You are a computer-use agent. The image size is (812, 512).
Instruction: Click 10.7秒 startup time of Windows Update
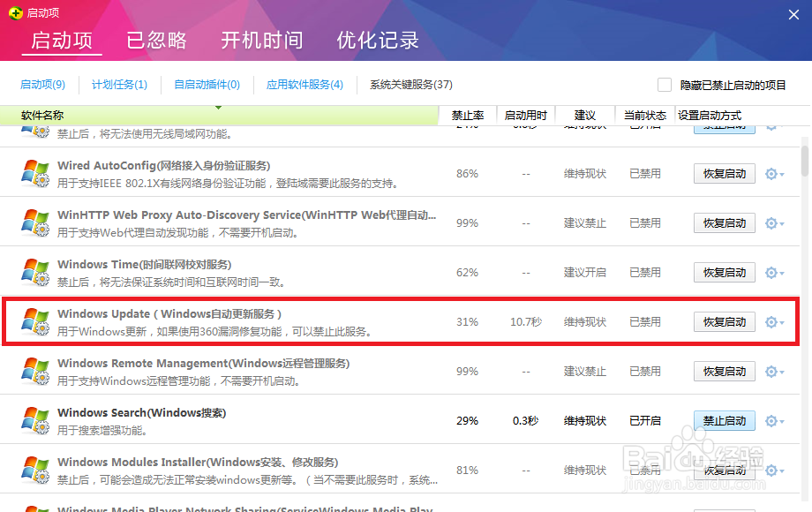pyautogui.click(x=526, y=322)
